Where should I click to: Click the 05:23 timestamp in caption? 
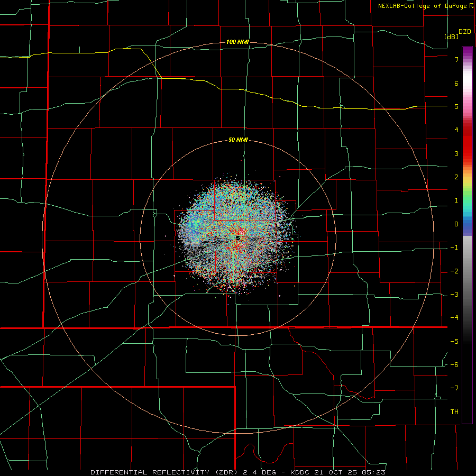tap(373, 472)
